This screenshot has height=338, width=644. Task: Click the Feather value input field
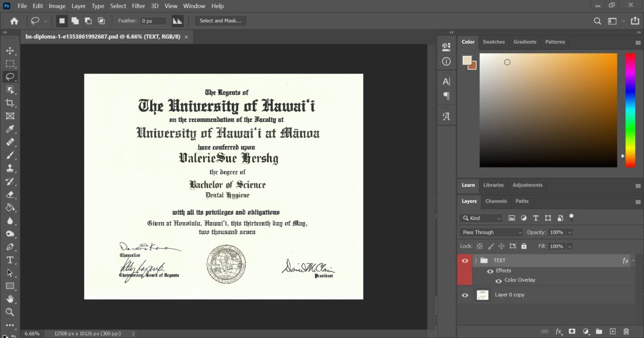point(153,21)
